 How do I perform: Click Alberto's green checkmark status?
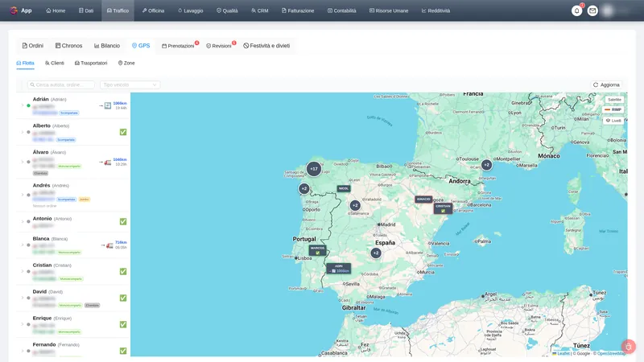(x=123, y=132)
